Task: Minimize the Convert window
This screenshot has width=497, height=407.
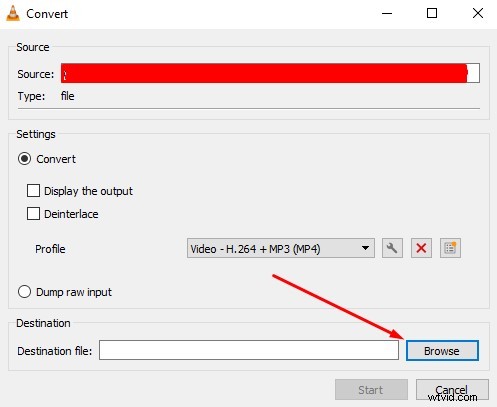Action: click(387, 14)
